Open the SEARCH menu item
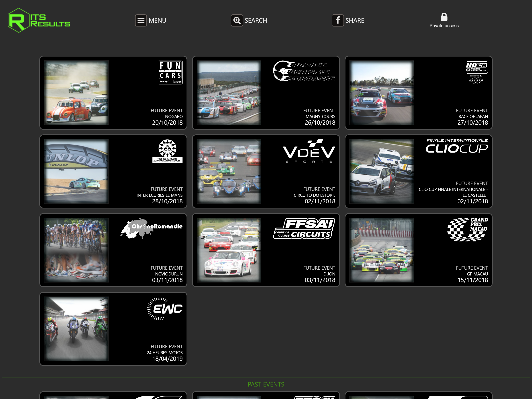This screenshot has height=399, width=532. (x=256, y=20)
